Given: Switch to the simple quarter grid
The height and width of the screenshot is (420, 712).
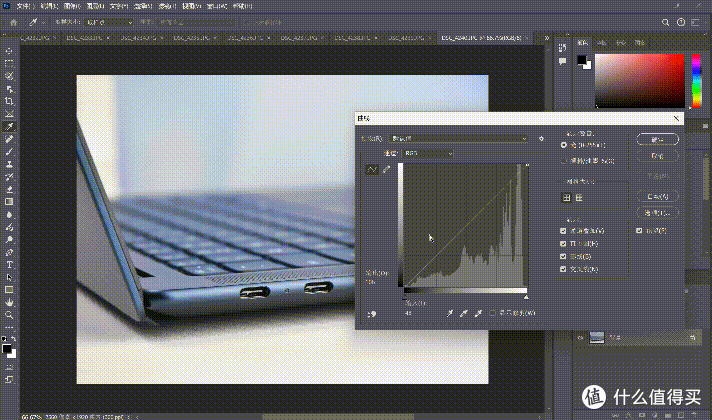Looking at the screenshot, I should tap(566, 198).
